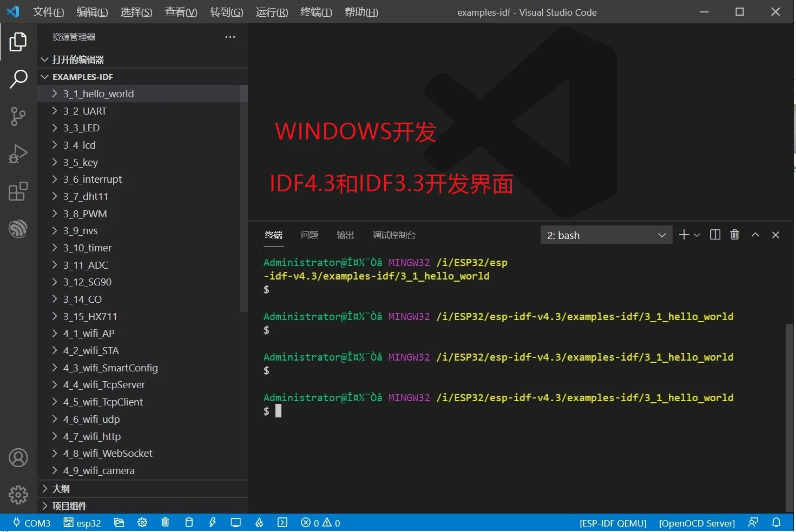This screenshot has height=532, width=796.
Task: Collapse the EXAMPLES-IDF section
Action: [x=82, y=77]
